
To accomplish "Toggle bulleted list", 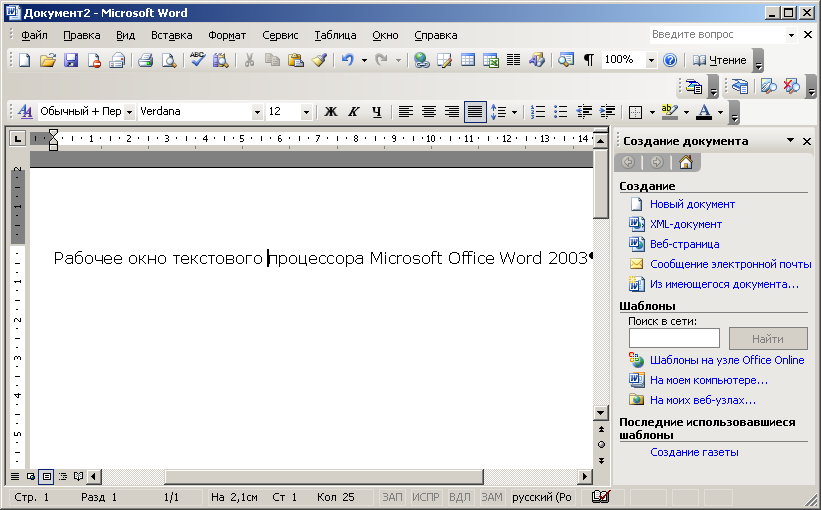I will (x=561, y=112).
